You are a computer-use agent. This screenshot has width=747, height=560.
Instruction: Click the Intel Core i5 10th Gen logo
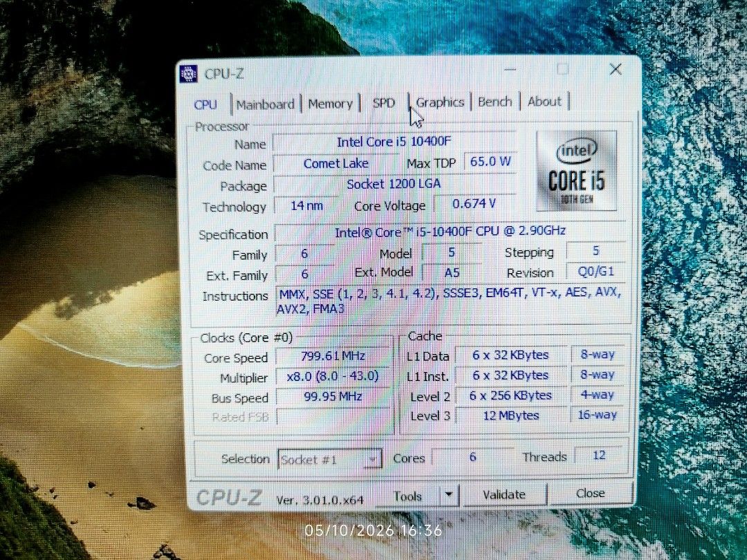click(x=576, y=171)
